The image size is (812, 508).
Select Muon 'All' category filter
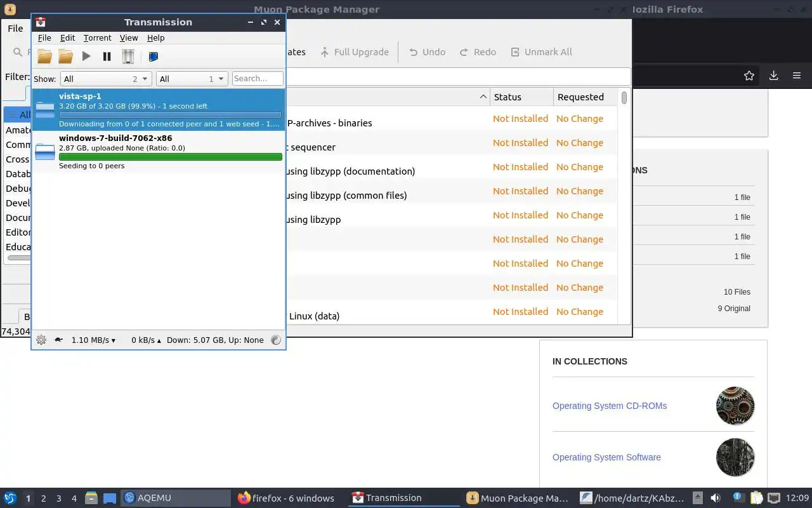[x=18, y=115]
